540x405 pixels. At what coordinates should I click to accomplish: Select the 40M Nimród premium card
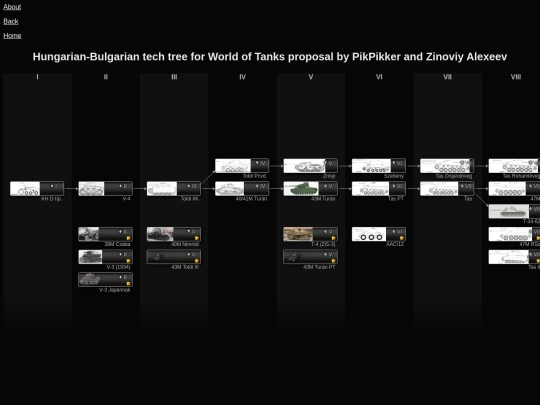pyautogui.click(x=174, y=234)
